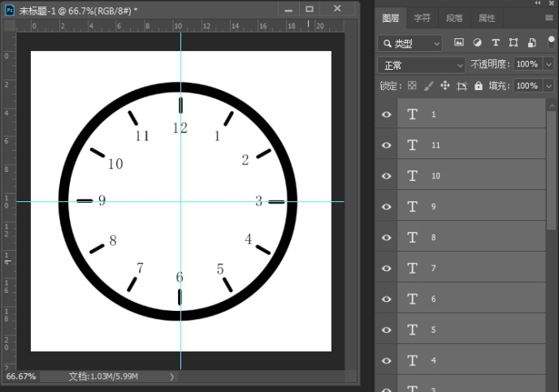Hide the layer 5 eye icon
Screen dimensions: 559x392
[387, 330]
